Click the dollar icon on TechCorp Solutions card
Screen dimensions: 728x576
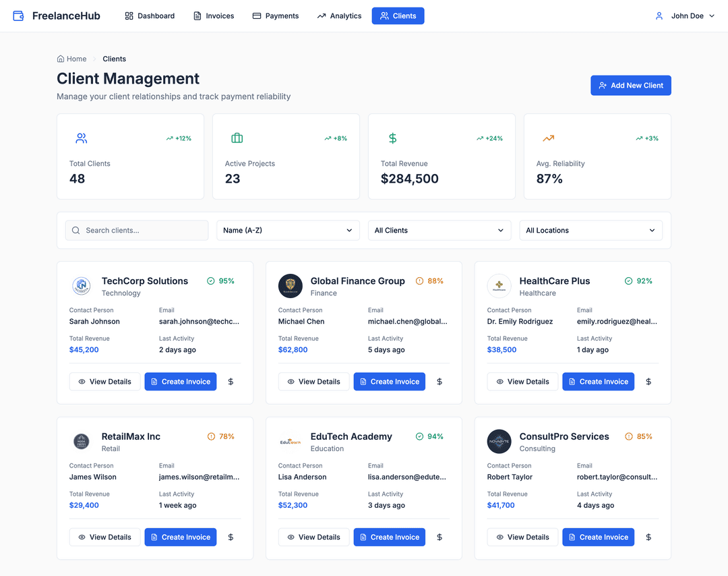tap(231, 382)
